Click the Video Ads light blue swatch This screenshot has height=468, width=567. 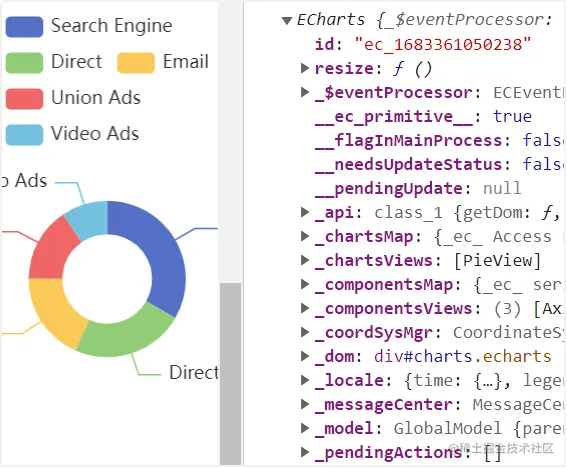(24, 134)
